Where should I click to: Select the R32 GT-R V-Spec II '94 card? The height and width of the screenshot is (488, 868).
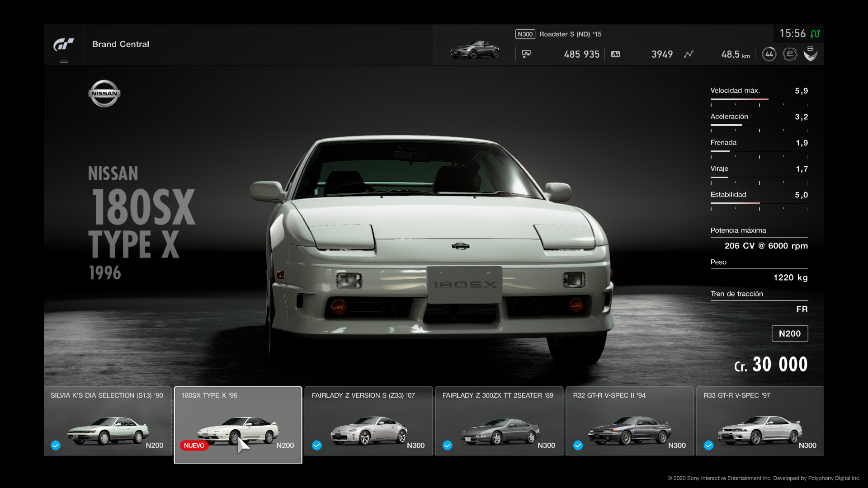point(630,421)
